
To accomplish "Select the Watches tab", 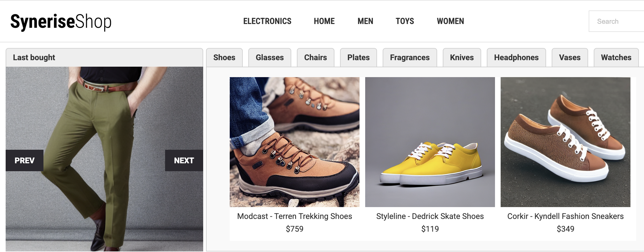I will [616, 58].
